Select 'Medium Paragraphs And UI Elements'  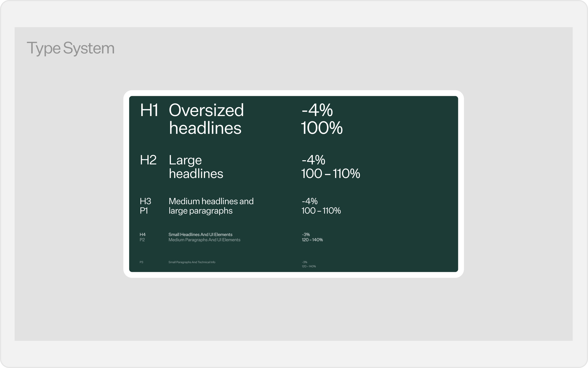pos(204,240)
